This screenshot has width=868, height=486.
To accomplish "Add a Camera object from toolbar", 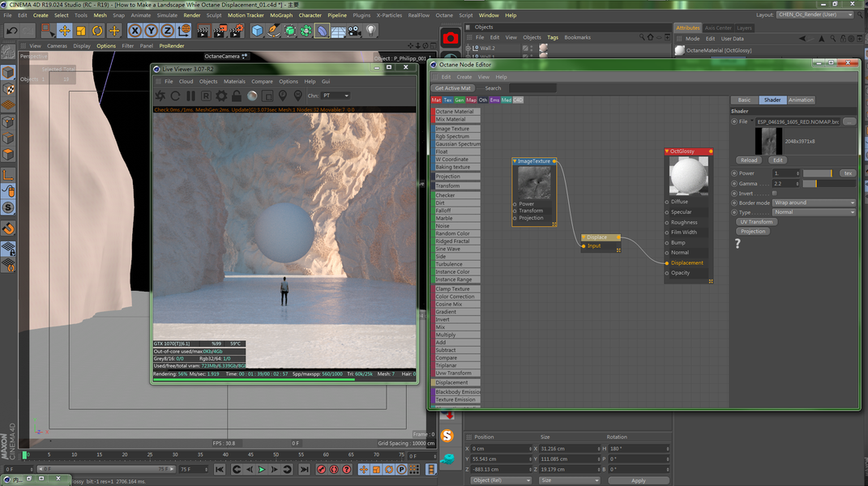I will tap(354, 31).
